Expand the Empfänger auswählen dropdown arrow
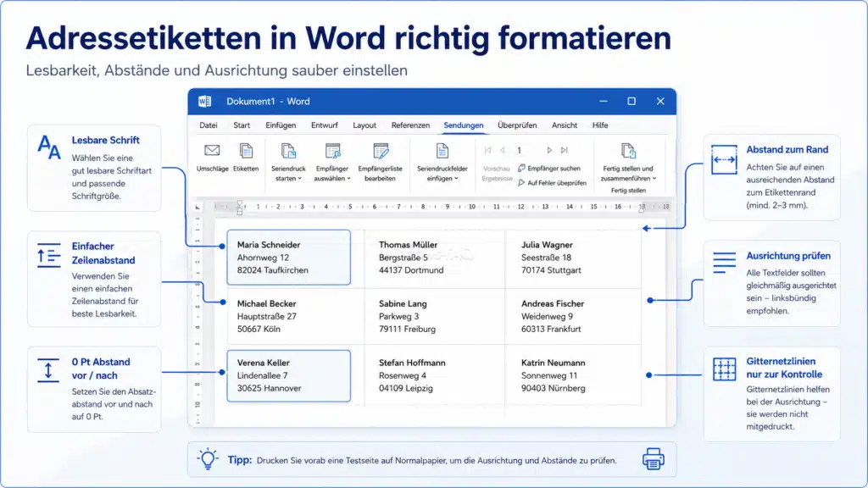This screenshot has height=488, width=868. coord(348,178)
